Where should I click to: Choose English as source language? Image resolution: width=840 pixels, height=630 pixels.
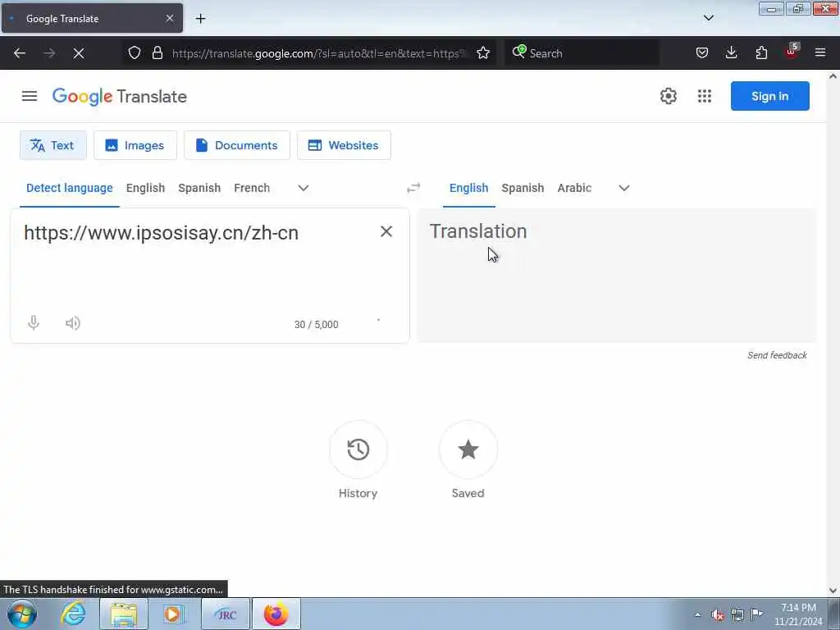click(146, 188)
